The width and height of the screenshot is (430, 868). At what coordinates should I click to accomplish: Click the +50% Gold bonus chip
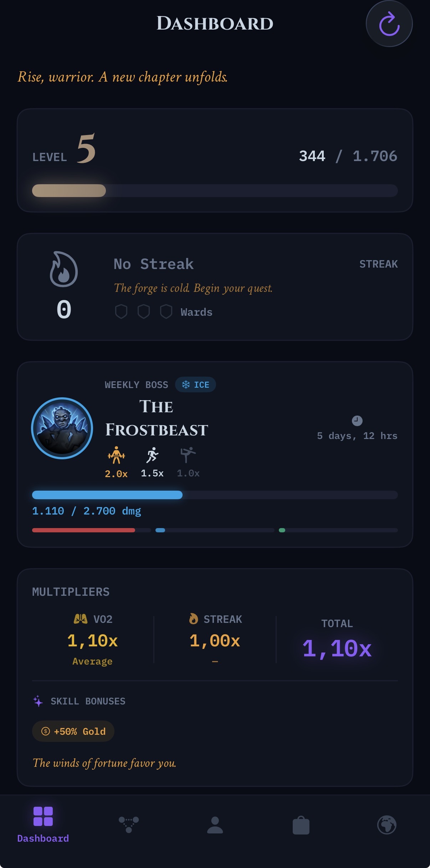pyautogui.click(x=73, y=731)
